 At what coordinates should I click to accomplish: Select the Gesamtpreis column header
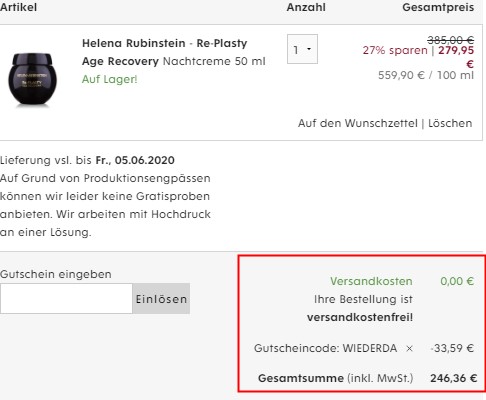438,7
